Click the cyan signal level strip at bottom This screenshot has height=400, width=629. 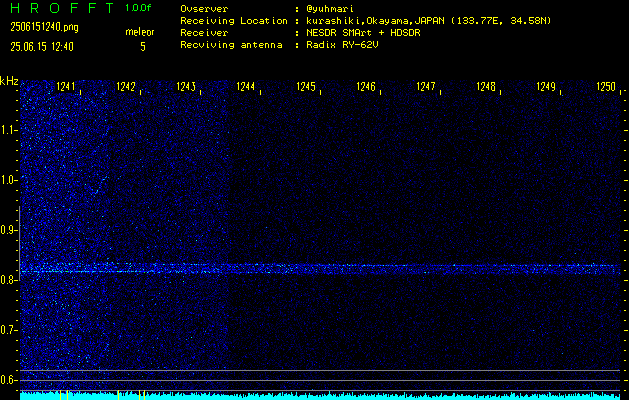(320, 396)
